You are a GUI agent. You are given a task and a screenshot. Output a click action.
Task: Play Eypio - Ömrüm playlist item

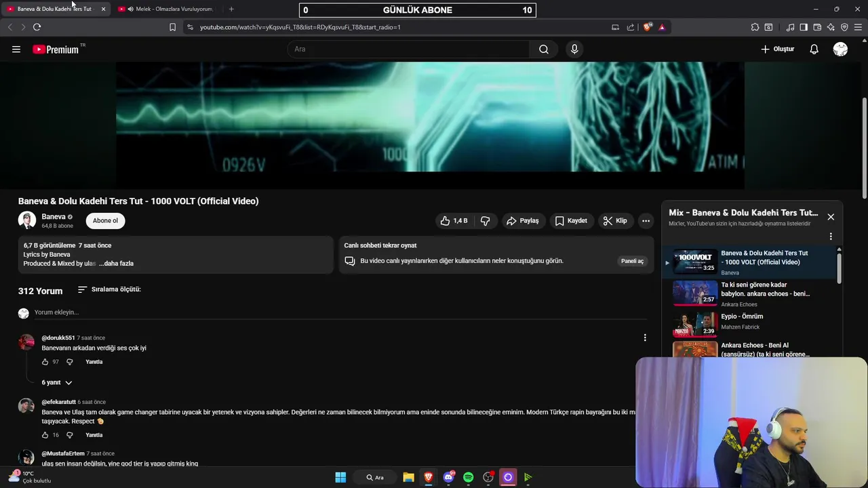(749, 324)
